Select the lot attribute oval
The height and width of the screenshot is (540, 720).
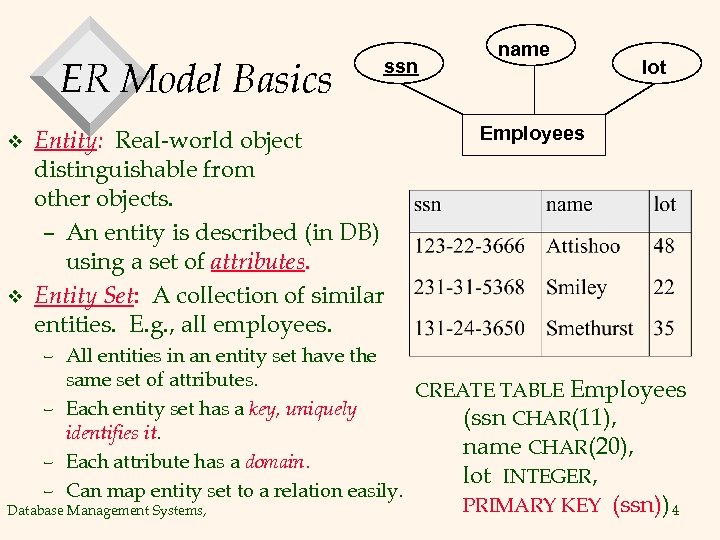(x=657, y=63)
